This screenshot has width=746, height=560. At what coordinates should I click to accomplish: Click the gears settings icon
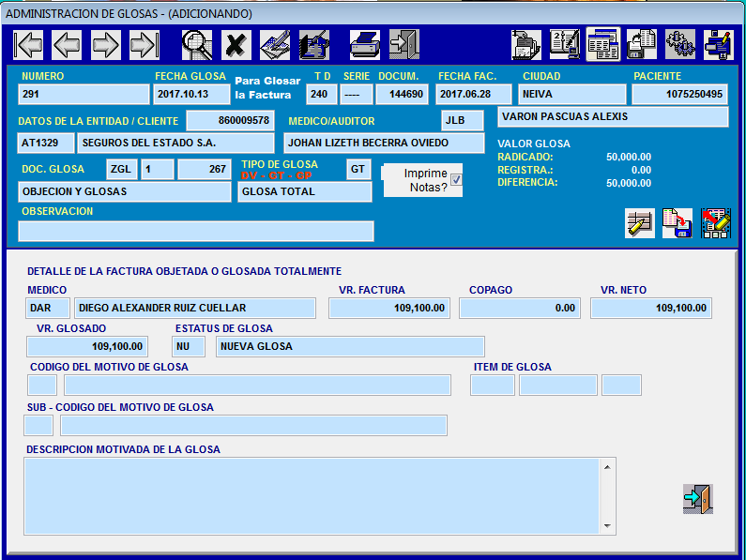(x=680, y=45)
